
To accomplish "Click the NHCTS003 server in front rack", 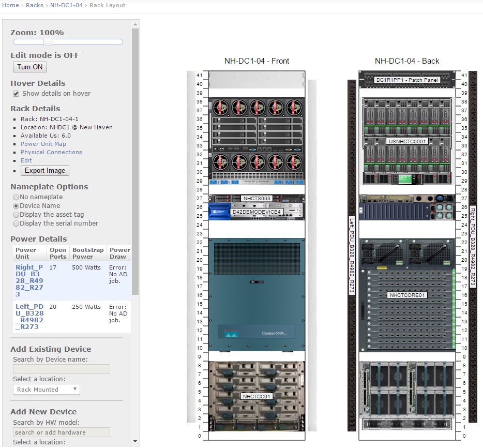I will [256, 198].
